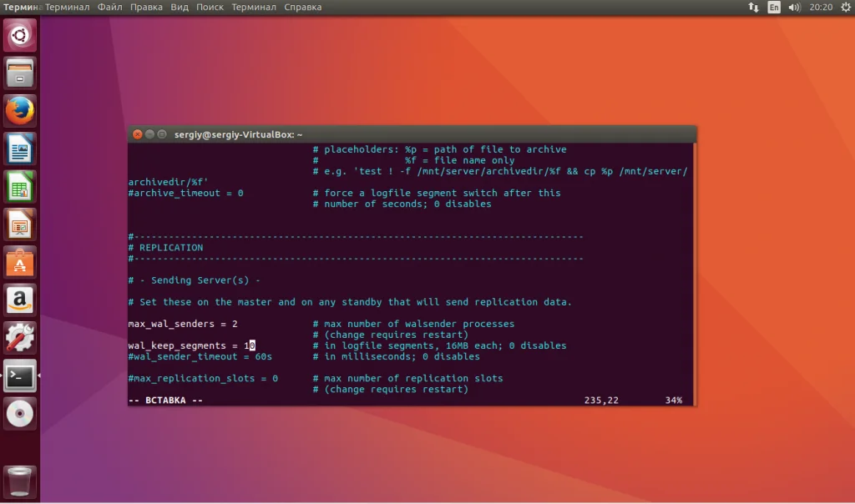Click the terminal's vertical scrollbar
The width and height of the screenshot is (855, 504).
coord(694,274)
